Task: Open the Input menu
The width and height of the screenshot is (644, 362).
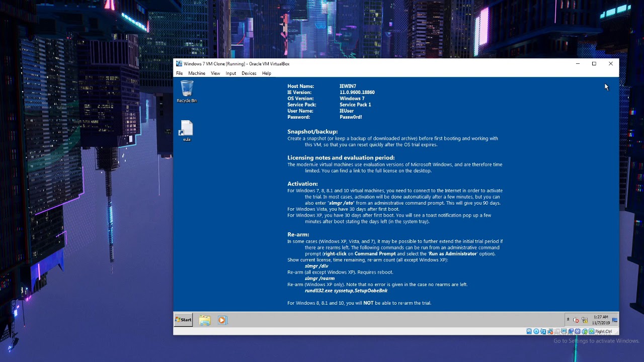Action: point(231,73)
